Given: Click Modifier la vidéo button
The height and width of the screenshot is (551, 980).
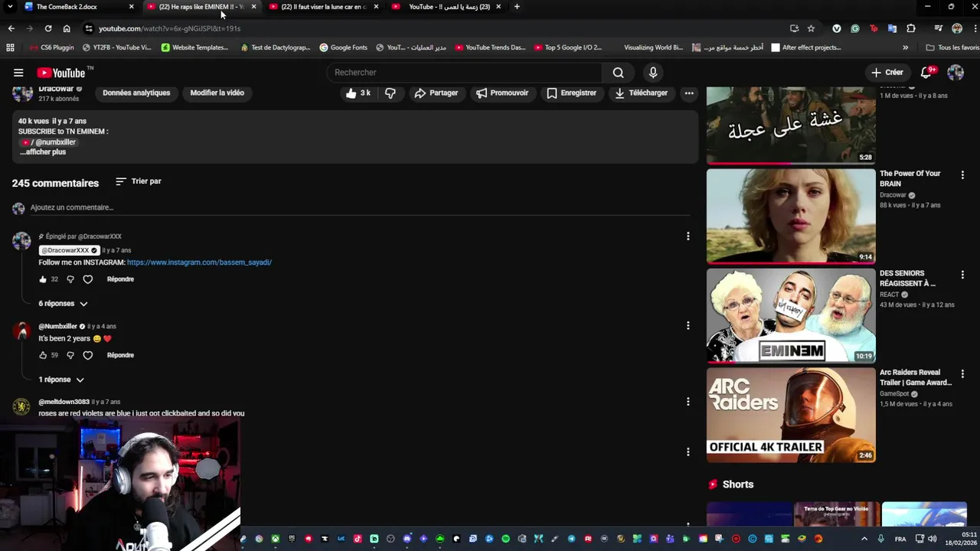Looking at the screenshot, I should tap(217, 93).
